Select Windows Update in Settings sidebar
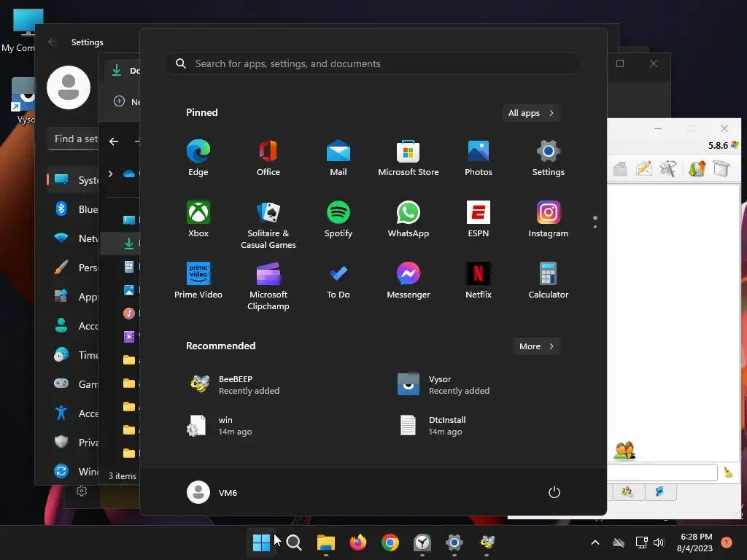The height and width of the screenshot is (560, 747). click(x=74, y=472)
